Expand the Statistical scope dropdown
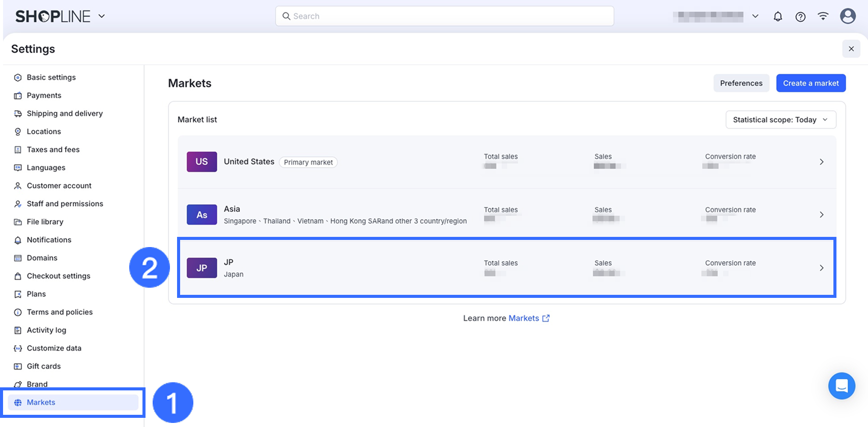 [780, 120]
